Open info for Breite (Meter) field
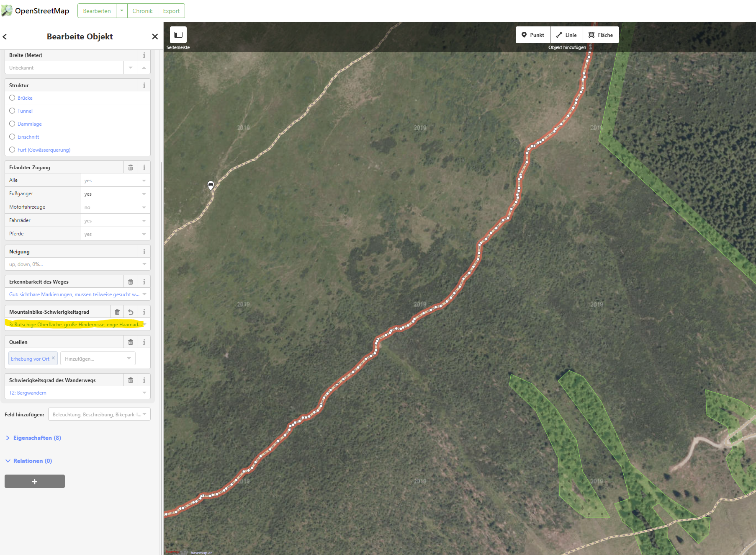The height and width of the screenshot is (555, 756). tap(144, 55)
